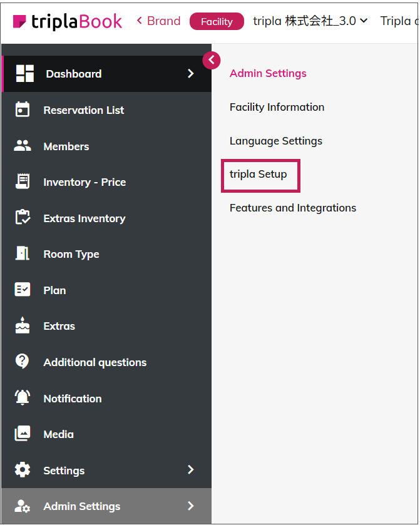Image resolution: width=420 pixels, height=525 pixels.
Task: Click the Room Type door icon
Action: 23,254
